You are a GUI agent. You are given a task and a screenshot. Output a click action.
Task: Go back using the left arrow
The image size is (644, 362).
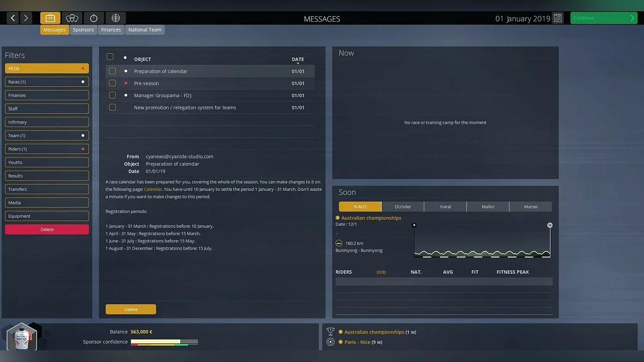tap(13, 18)
